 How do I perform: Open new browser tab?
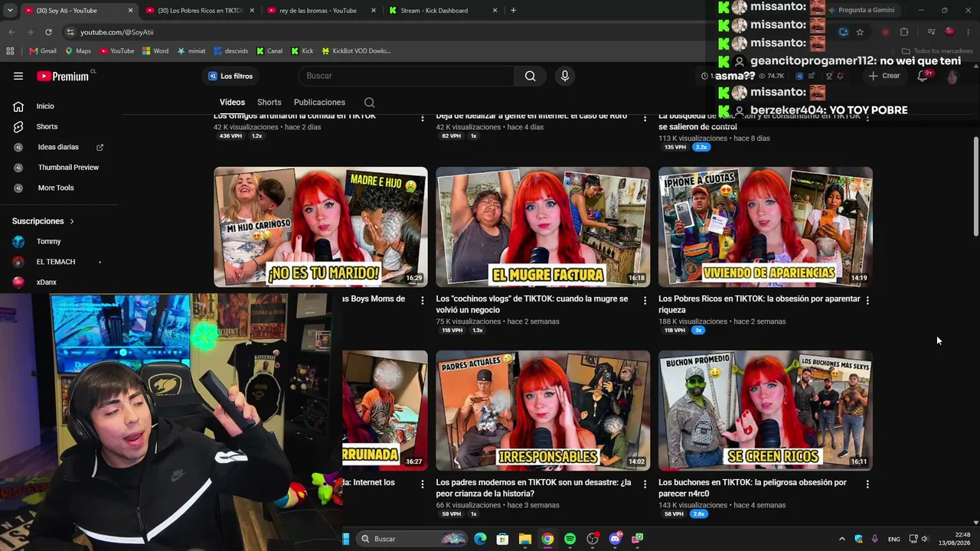(513, 11)
